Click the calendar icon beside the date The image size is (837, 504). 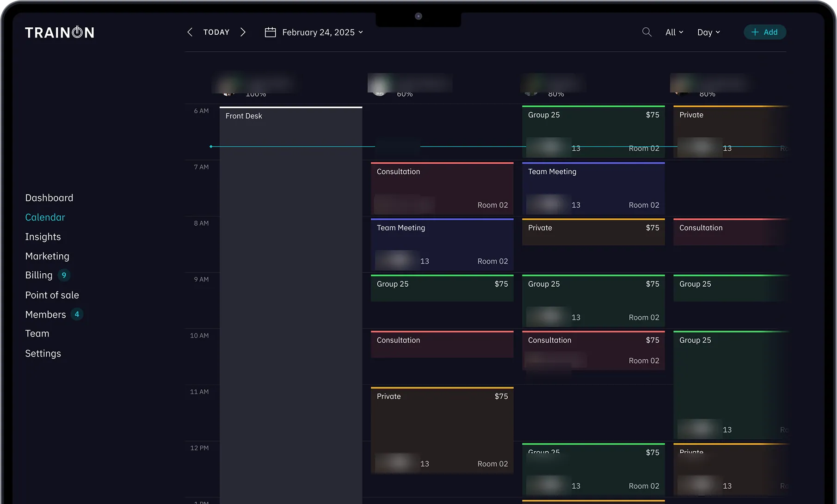pyautogui.click(x=270, y=32)
